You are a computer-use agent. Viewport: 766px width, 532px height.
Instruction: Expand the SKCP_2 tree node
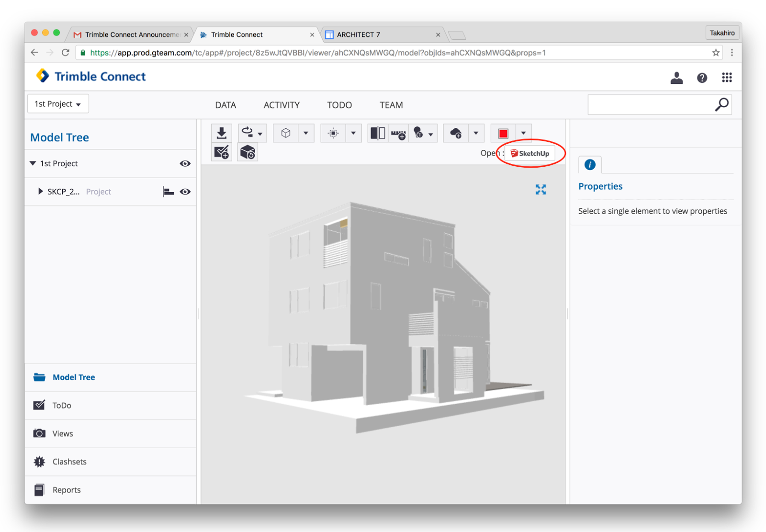41,191
